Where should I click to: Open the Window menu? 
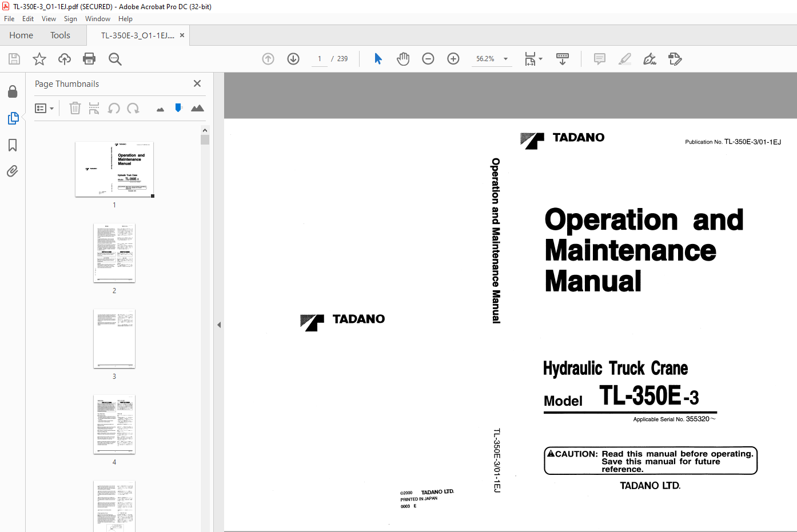coord(98,19)
